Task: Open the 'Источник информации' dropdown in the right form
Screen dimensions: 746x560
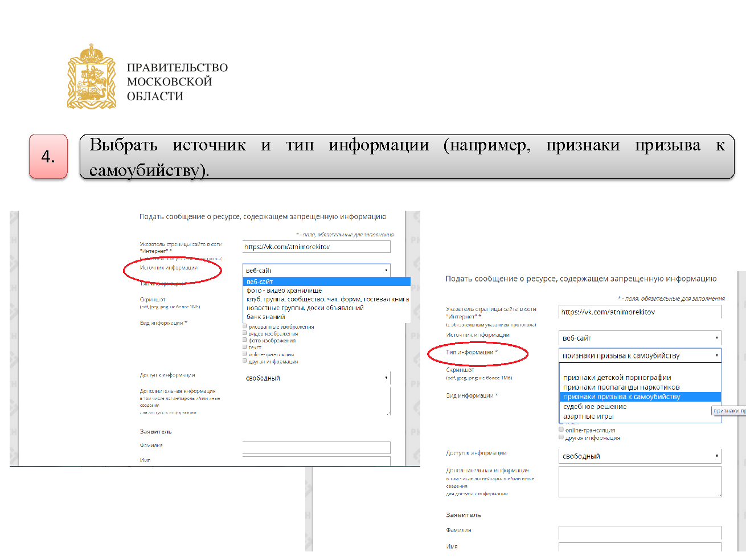Action: click(x=640, y=338)
